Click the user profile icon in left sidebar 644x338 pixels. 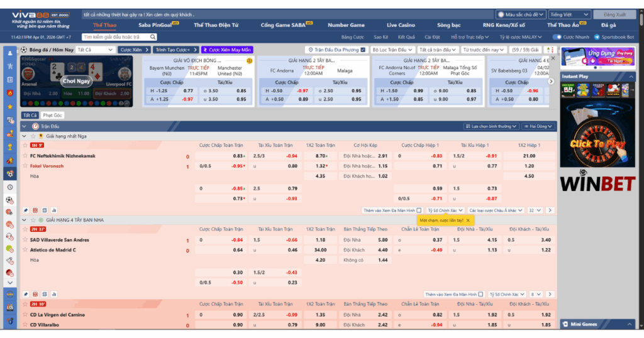(x=9, y=53)
